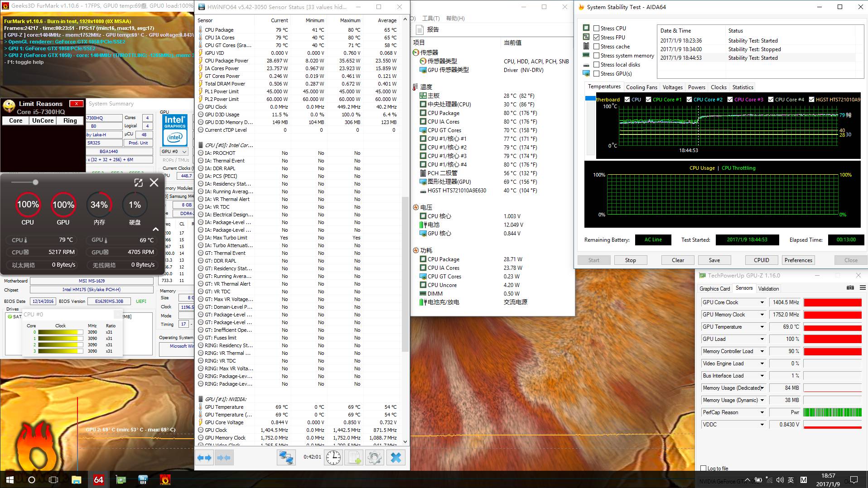
Task: Click HWiNFO network remote monitor icon
Action: [286, 458]
